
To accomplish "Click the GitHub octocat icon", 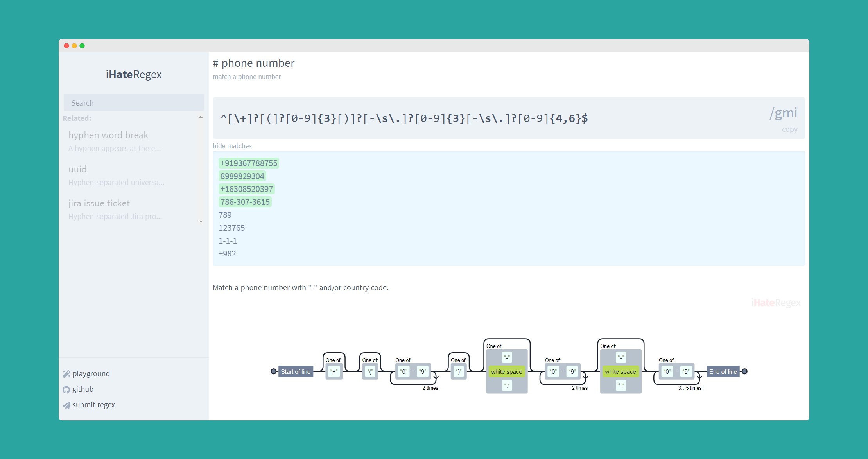I will (x=66, y=389).
